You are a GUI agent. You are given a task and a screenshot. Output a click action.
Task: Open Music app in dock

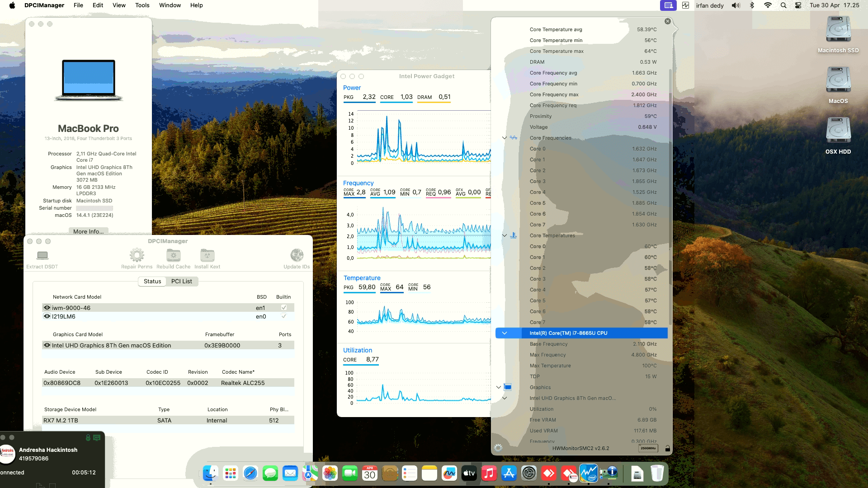pos(489,473)
